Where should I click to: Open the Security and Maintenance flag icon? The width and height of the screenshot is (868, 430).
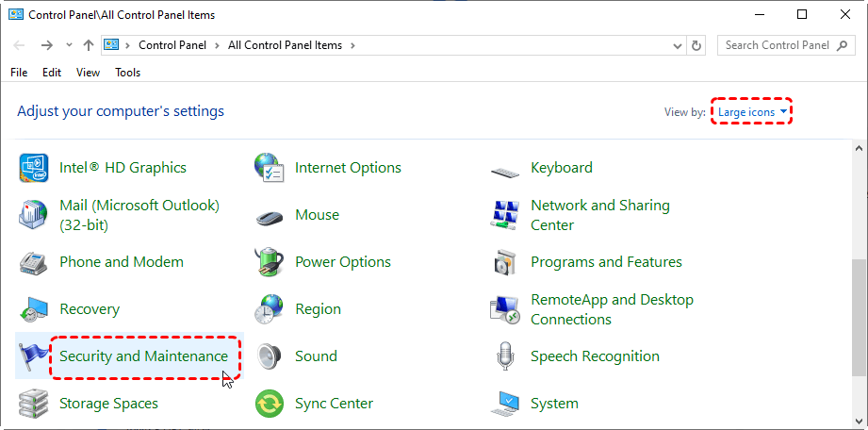[34, 356]
